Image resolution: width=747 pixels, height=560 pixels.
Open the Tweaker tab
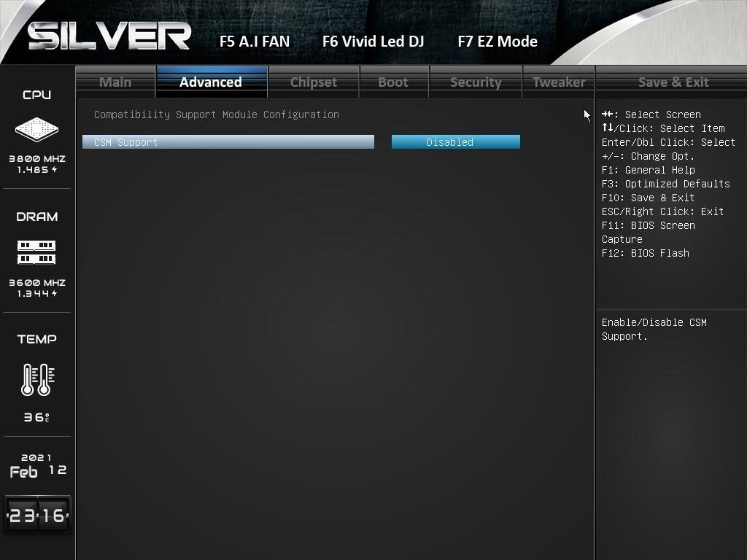tap(559, 82)
